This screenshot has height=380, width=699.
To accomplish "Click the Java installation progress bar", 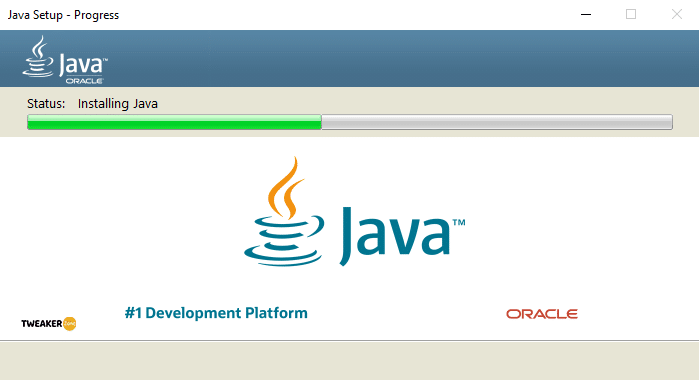I will tap(350, 122).
